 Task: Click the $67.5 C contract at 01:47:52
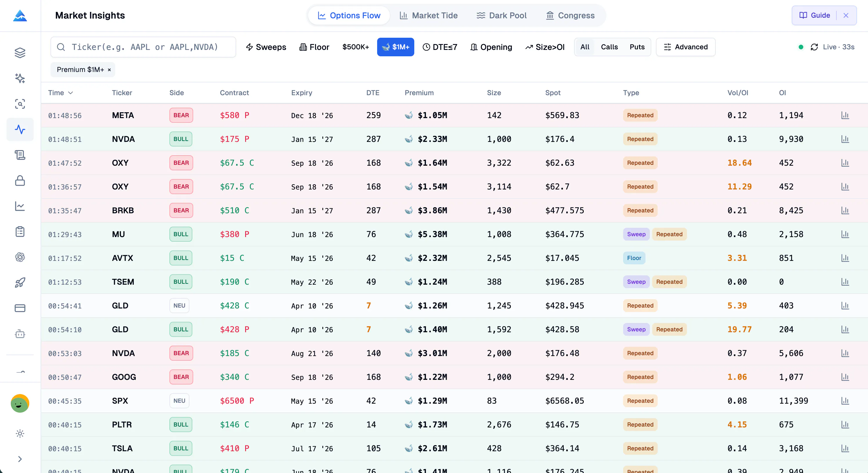237,163
